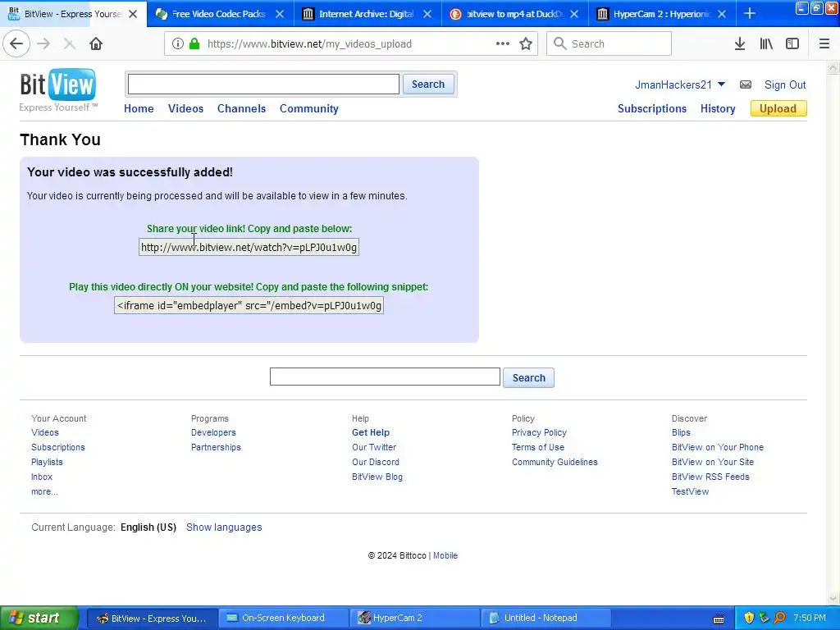
Task: Select the video link text field
Action: coord(249,247)
